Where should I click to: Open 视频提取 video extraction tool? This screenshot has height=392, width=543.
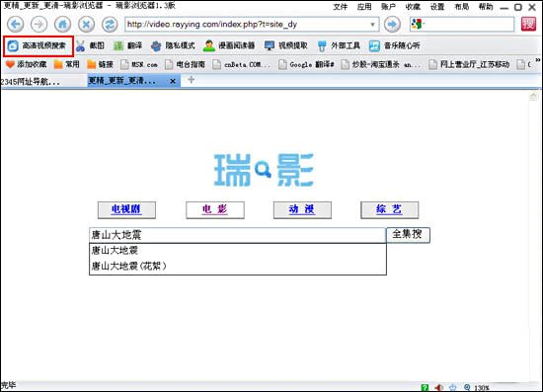tap(285, 45)
